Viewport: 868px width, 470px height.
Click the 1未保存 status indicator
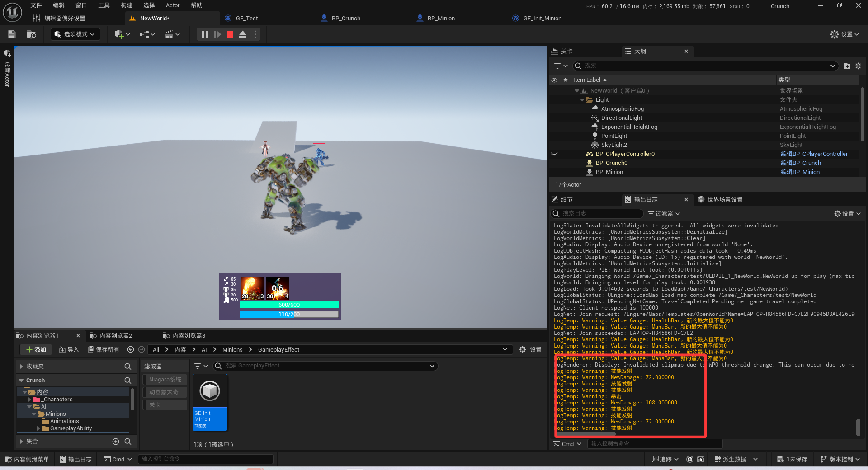pos(792,459)
